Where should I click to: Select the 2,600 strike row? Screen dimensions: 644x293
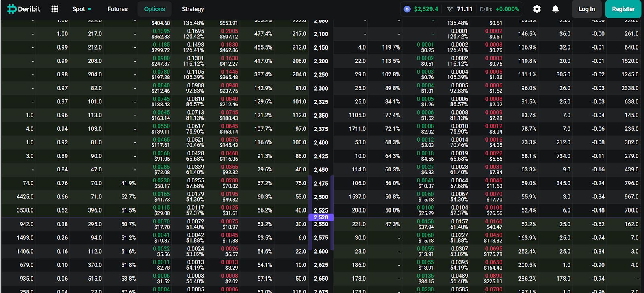[x=321, y=251]
